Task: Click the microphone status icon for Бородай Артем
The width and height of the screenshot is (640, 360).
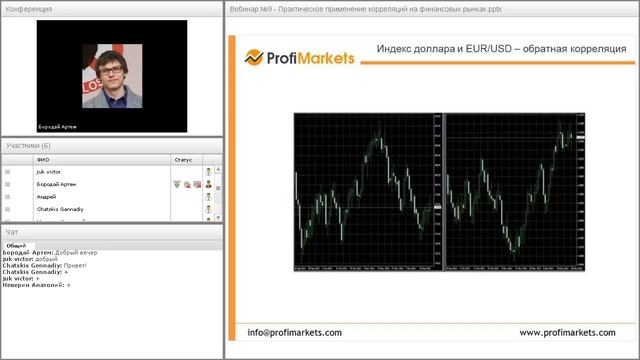Action: coord(177,184)
